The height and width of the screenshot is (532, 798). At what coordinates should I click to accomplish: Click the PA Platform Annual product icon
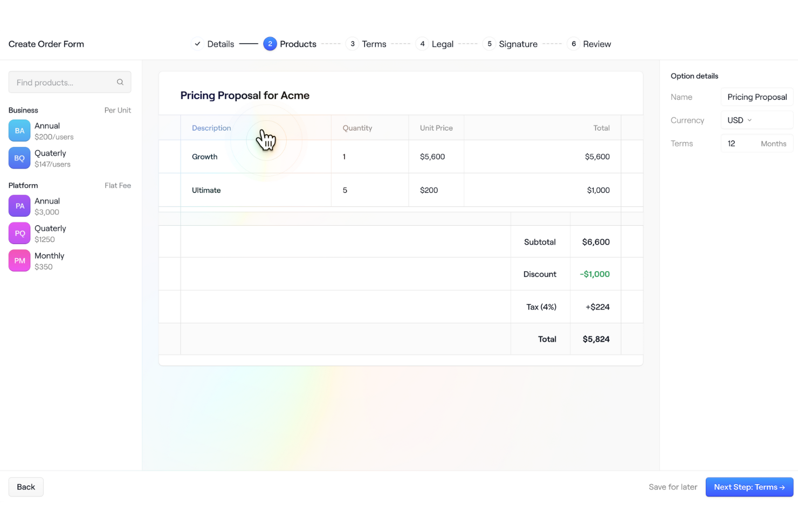[x=19, y=206]
